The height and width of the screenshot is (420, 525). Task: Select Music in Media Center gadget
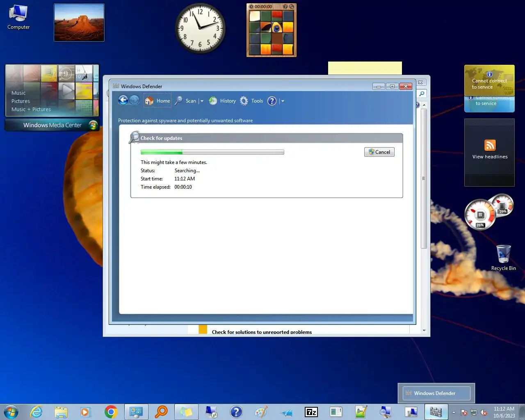coord(18,93)
